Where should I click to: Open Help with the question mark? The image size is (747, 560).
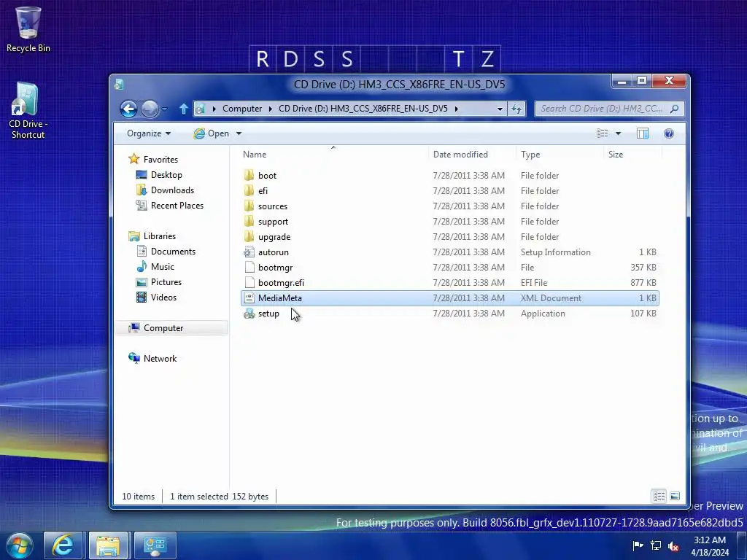[x=669, y=133]
